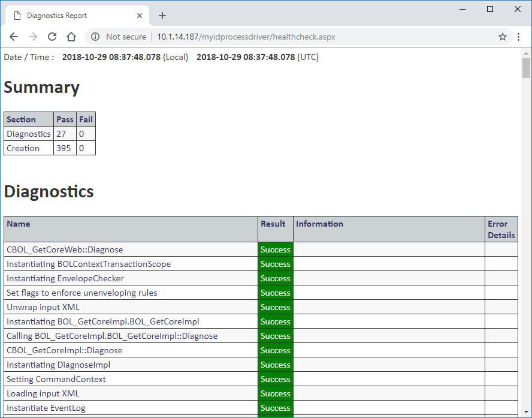Select the Diagnostics Report tab
The image size is (532, 418).
[66, 16]
